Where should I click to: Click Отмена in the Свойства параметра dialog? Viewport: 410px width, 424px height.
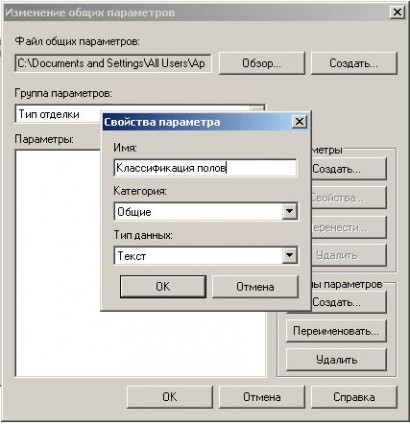255,286
